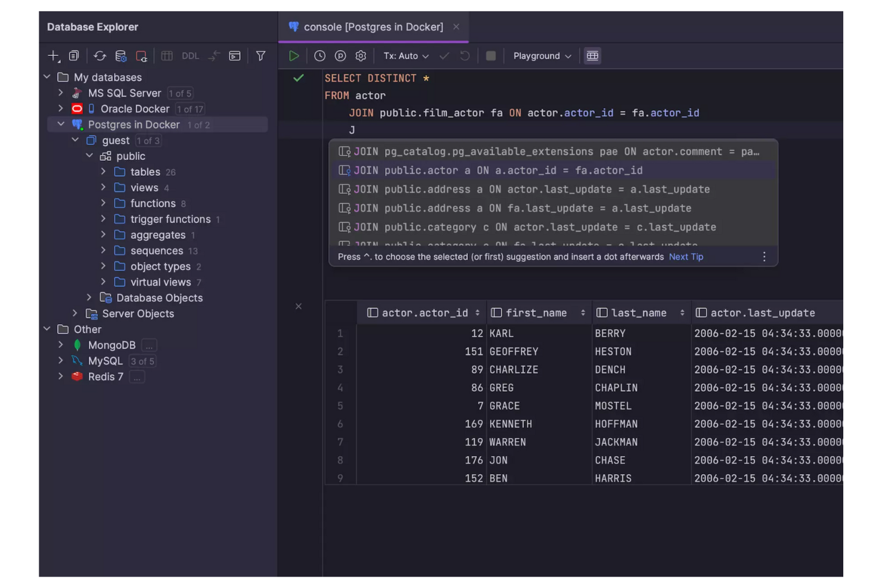Click the Duplicate data source icon
This screenshot has height=588, width=882.
74,56
